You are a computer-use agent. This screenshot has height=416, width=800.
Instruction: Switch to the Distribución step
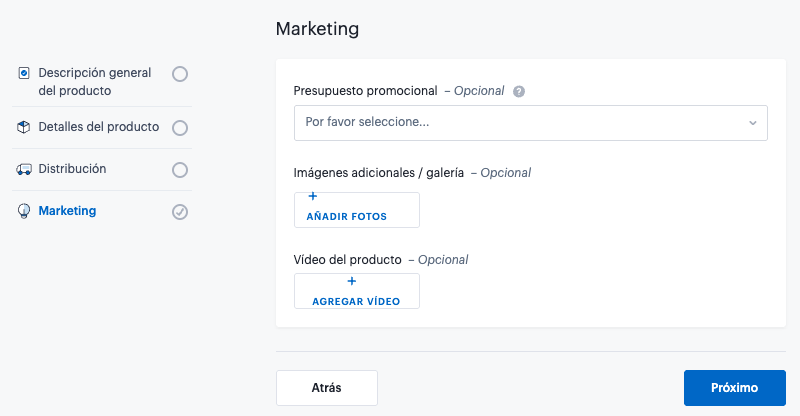[x=72, y=169]
